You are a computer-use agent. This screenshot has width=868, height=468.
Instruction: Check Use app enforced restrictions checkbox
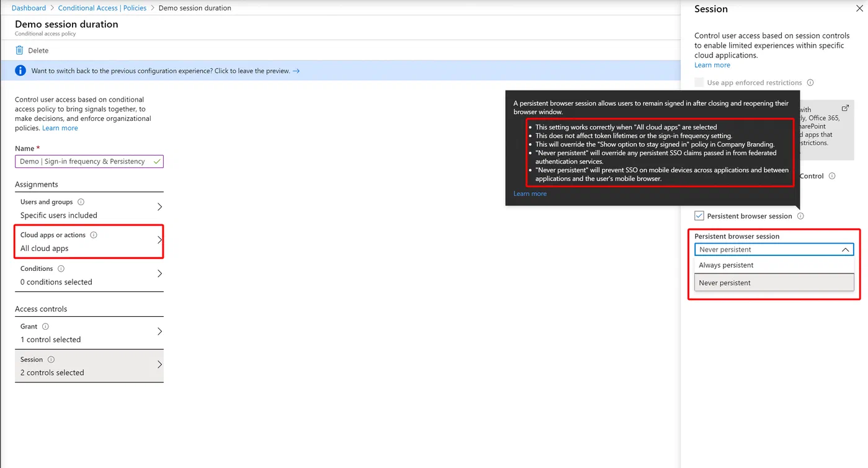(699, 82)
